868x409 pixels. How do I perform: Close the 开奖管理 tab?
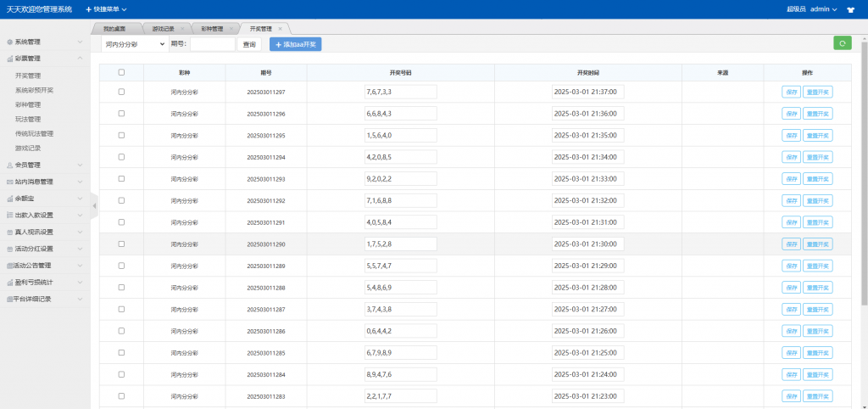pos(280,29)
